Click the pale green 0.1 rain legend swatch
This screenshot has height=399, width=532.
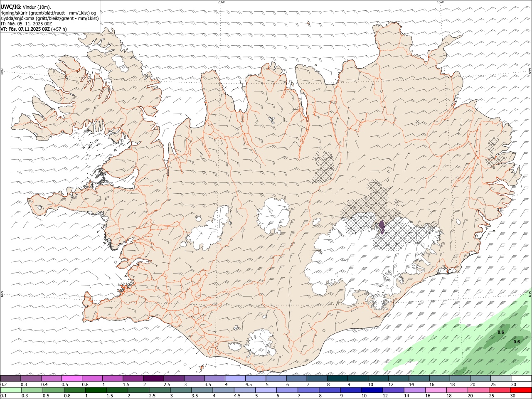(10, 390)
